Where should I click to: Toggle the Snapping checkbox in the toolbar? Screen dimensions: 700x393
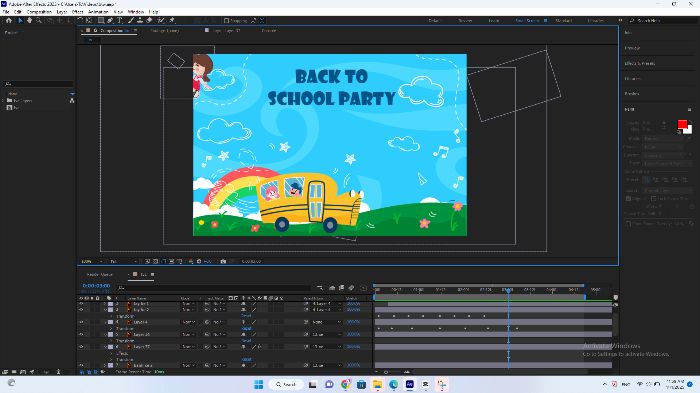pyautogui.click(x=226, y=21)
